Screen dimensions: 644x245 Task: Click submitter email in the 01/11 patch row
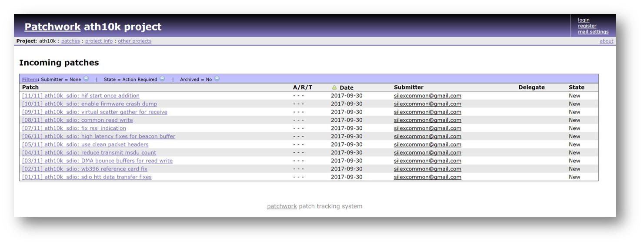(427, 177)
